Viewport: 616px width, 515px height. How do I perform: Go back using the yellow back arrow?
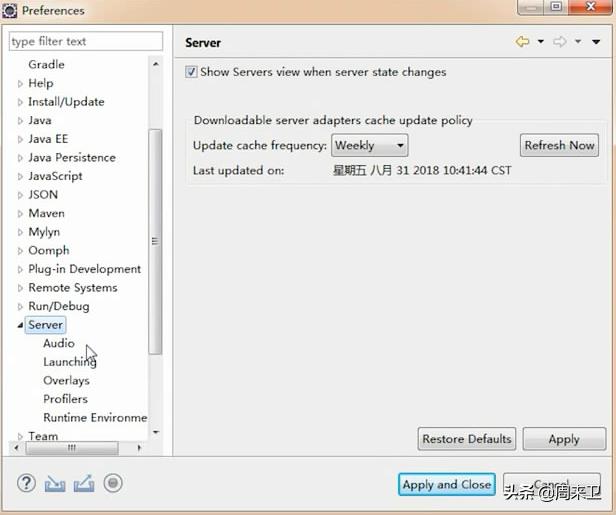pyautogui.click(x=522, y=42)
